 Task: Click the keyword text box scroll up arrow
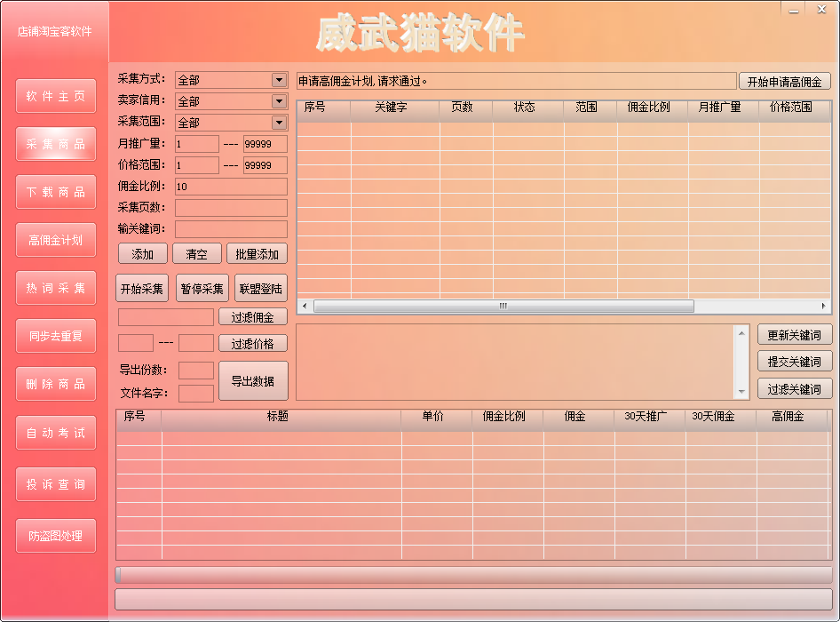coord(741,333)
